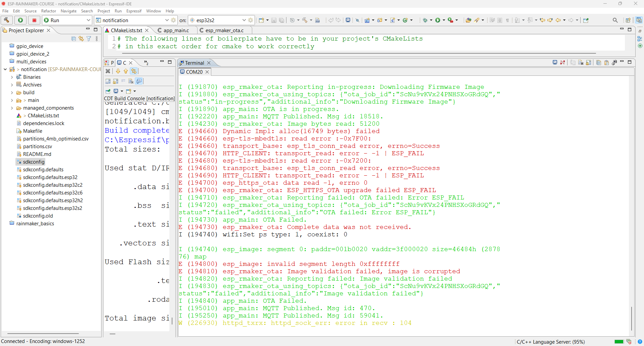Screen dimensions: 644x346
Task: Stop the running launch with the red Stop button
Action: [x=34, y=20]
